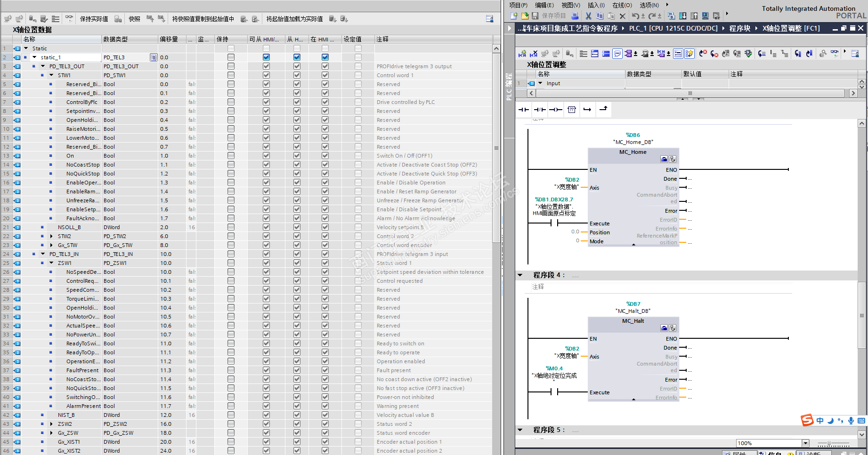Click 保持实际值 button
The width and height of the screenshot is (868, 455).
click(94, 19)
